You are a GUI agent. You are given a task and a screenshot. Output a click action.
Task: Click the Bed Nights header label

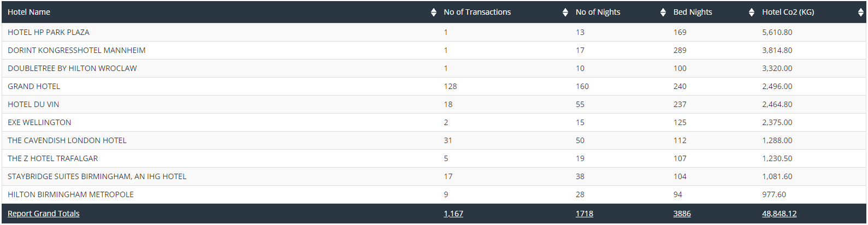tap(693, 12)
